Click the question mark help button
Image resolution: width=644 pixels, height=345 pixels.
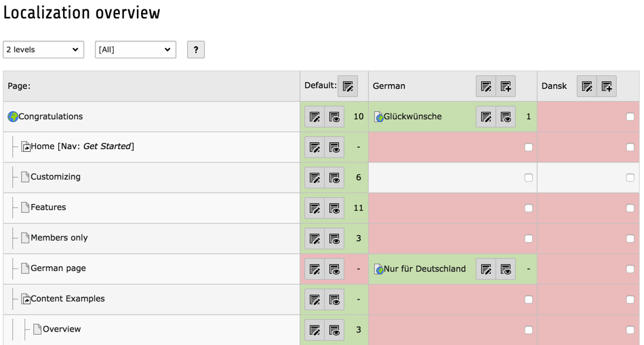[x=196, y=49]
